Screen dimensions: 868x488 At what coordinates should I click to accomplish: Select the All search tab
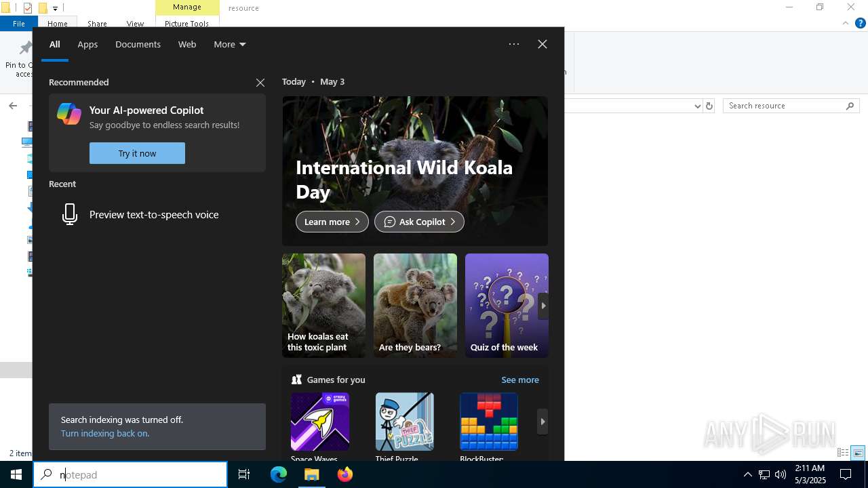pyautogui.click(x=55, y=44)
